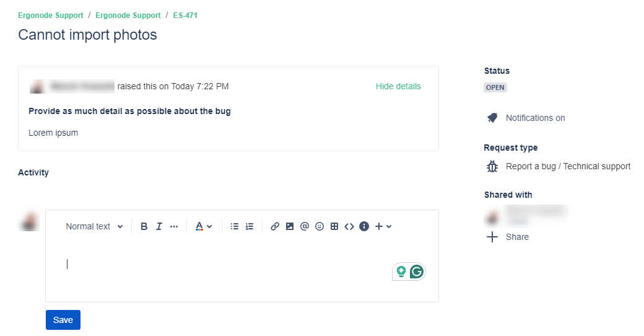Open ES-471 breadcrumb link
644x336 pixels.
(185, 15)
